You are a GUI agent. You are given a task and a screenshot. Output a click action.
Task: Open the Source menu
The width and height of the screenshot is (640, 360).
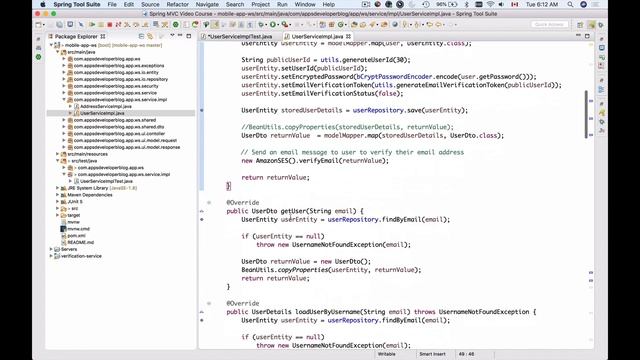(x=150, y=4)
